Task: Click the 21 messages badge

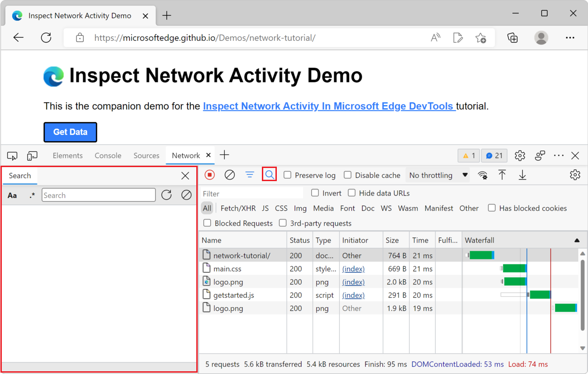Action: click(494, 156)
